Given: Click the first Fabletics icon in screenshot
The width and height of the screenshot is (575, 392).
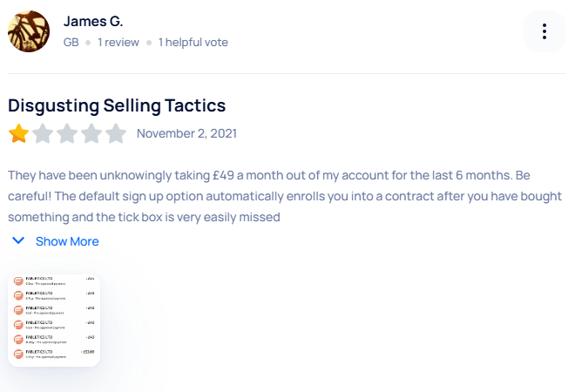Looking at the screenshot, I should (x=18, y=280).
